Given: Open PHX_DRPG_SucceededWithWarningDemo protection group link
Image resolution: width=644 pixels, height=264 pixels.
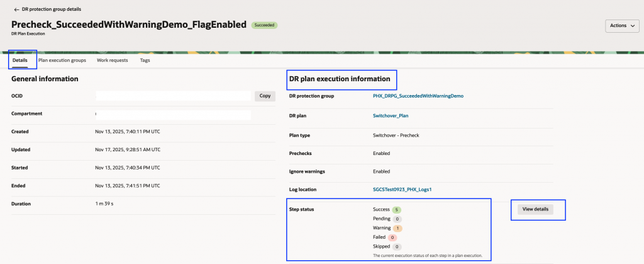Looking at the screenshot, I should (x=418, y=96).
